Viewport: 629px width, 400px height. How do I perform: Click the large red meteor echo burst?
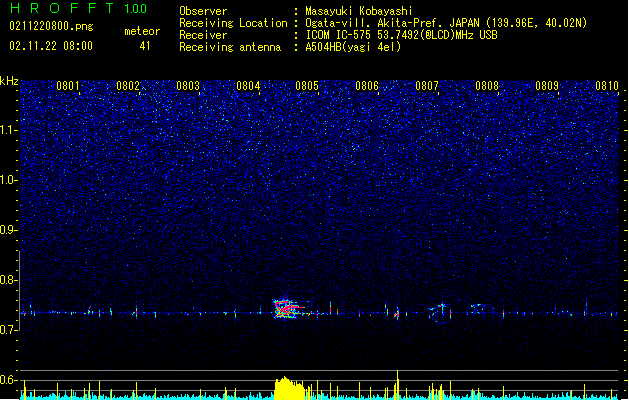coord(287,309)
